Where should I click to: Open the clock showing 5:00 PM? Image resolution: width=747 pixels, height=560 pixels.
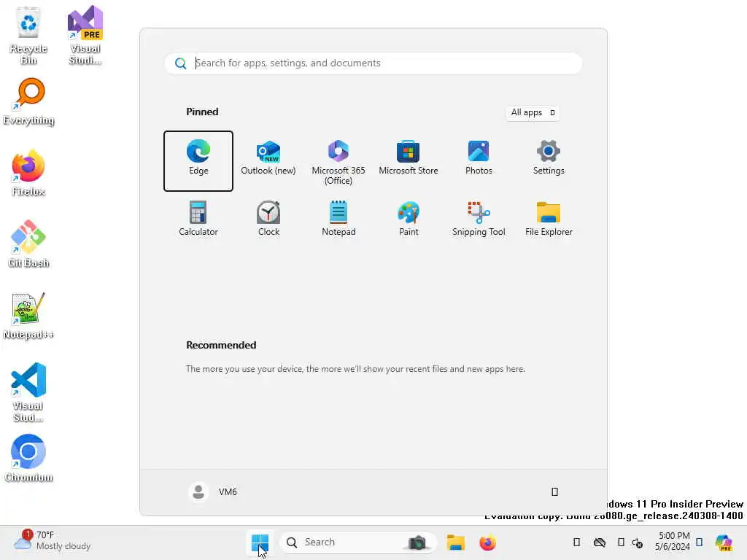[x=672, y=541]
